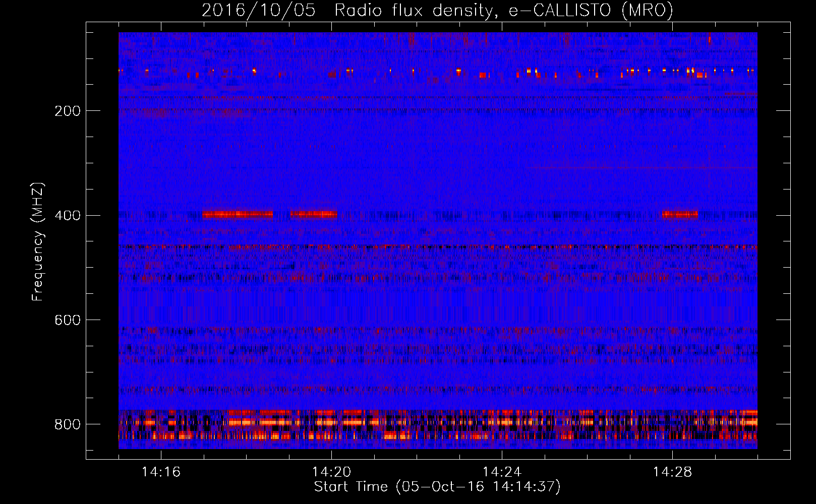This screenshot has width=816, height=504.
Task: Click the red 400 MHz burst ending near 14:20
Action: (314, 214)
